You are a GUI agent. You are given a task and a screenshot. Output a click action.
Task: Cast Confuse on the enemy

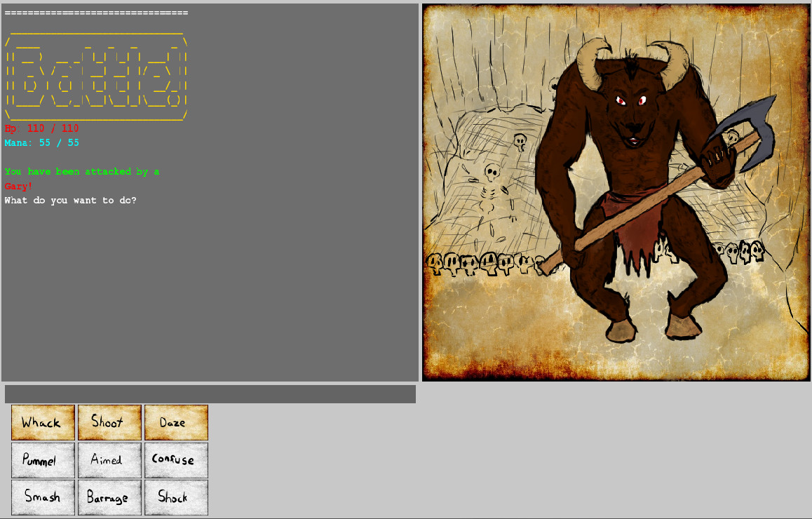176,460
